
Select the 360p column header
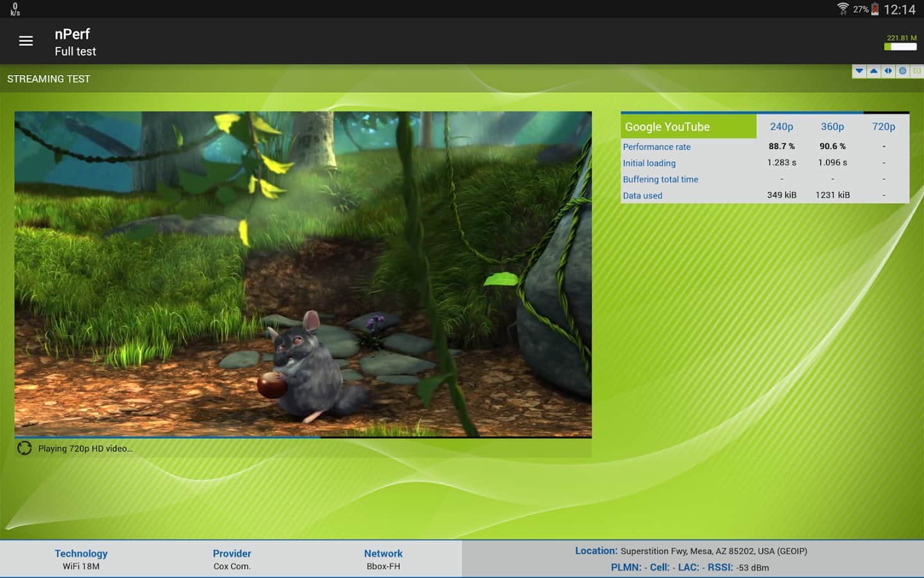[x=832, y=127]
